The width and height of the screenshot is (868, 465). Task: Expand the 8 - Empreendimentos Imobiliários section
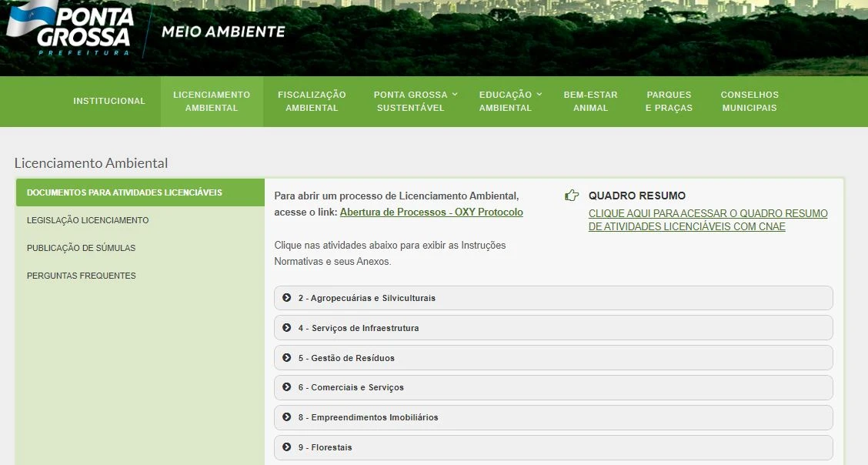point(553,417)
